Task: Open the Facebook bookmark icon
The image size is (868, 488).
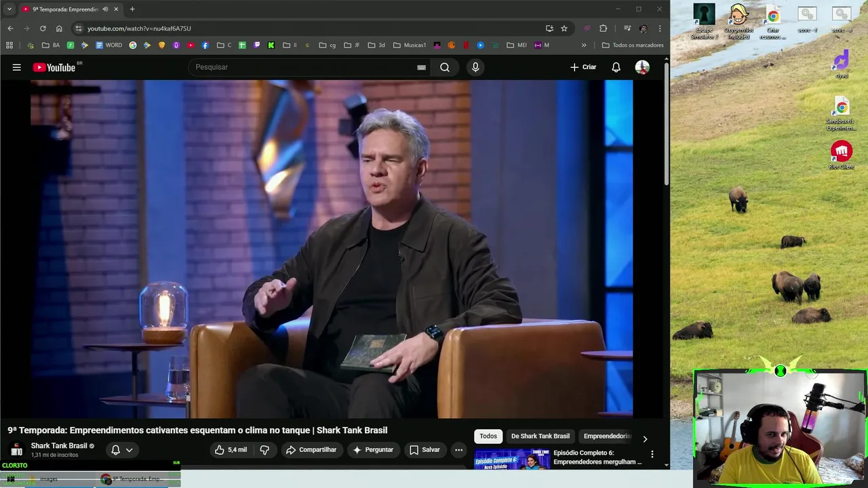Action: click(205, 45)
